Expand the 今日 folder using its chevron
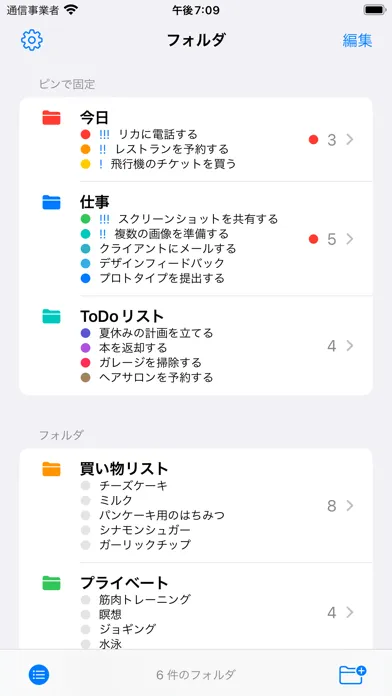This screenshot has width=392, height=696. [x=350, y=140]
